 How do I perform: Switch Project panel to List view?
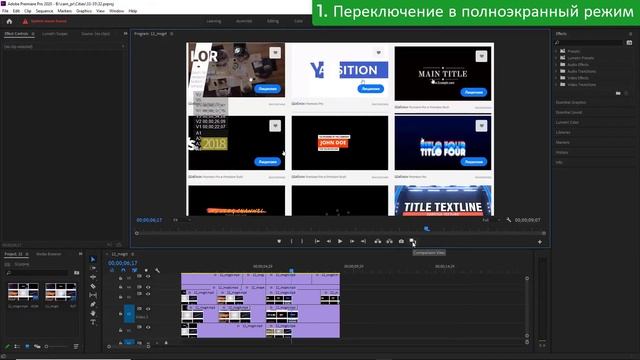point(17,347)
